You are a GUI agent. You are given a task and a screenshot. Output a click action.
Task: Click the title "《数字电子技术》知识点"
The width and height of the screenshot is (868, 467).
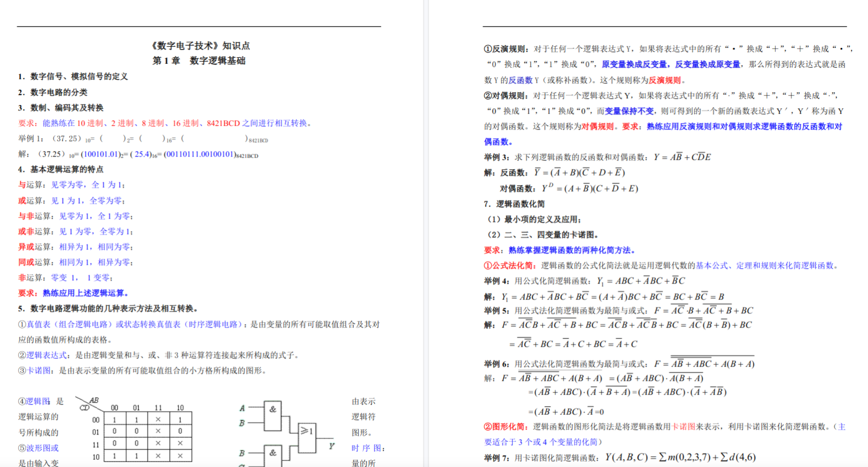click(x=199, y=46)
